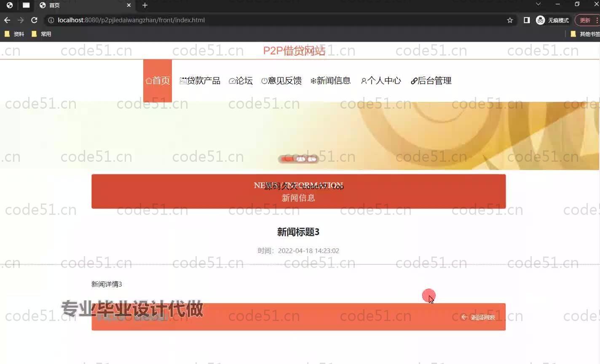View site information icon in address bar
The height and width of the screenshot is (364, 600).
tap(51, 20)
